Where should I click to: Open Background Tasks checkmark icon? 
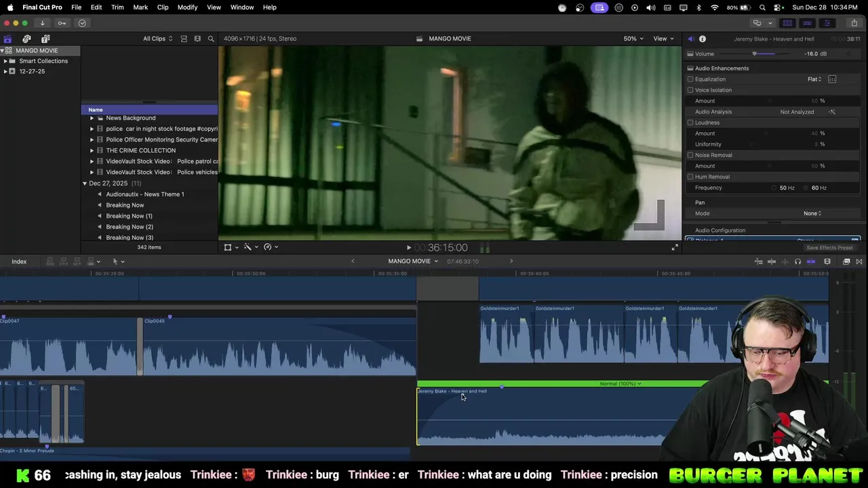pyautogui.click(x=82, y=23)
